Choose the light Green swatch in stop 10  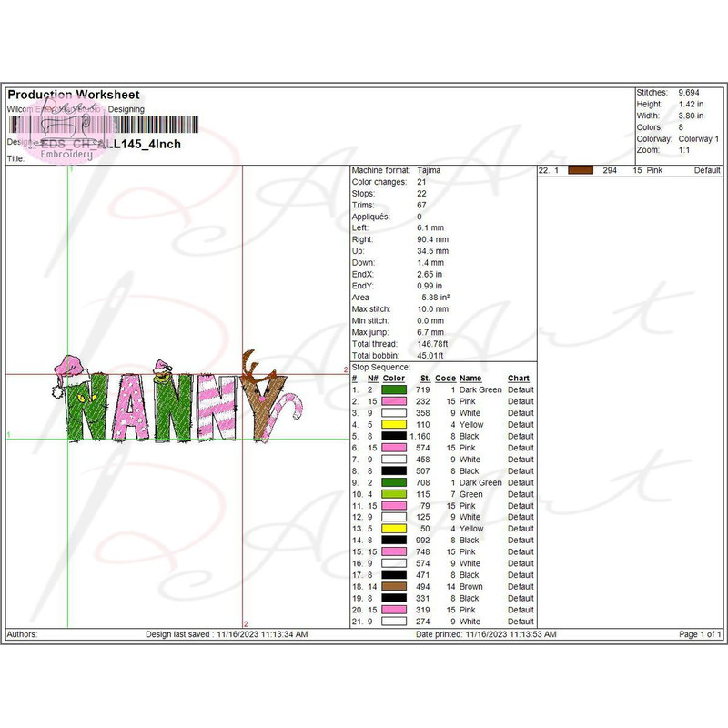coord(393,494)
